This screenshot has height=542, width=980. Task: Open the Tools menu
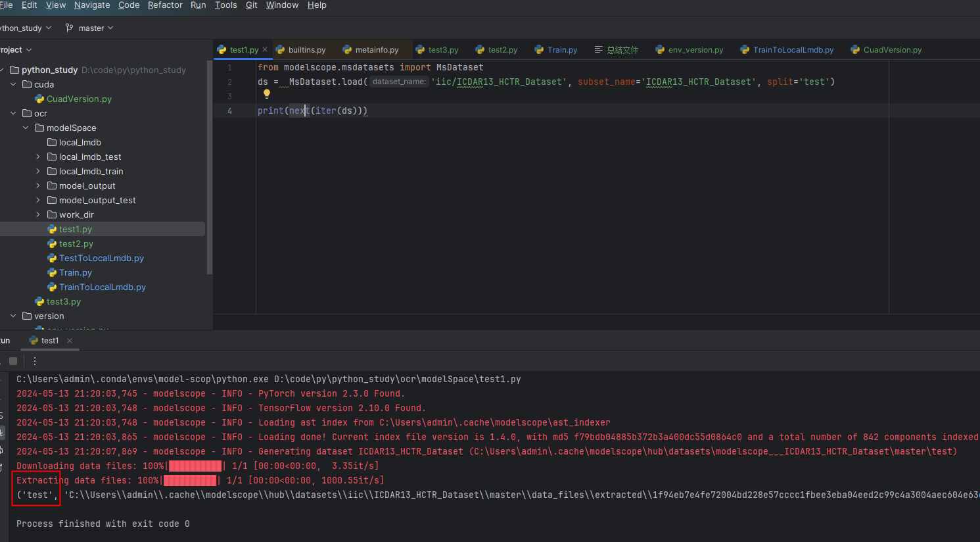click(226, 5)
